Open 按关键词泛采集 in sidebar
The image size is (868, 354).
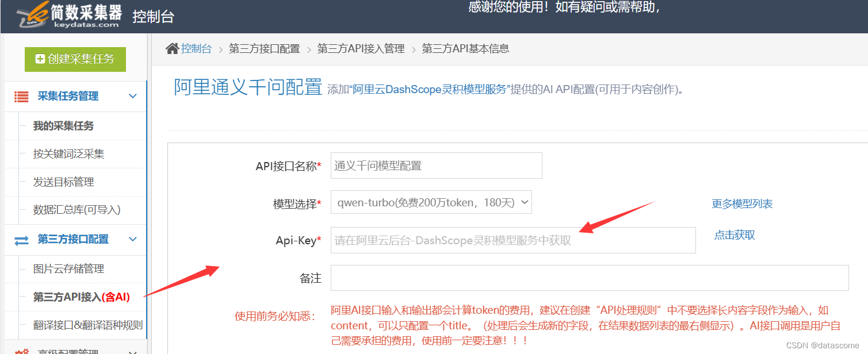[69, 154]
